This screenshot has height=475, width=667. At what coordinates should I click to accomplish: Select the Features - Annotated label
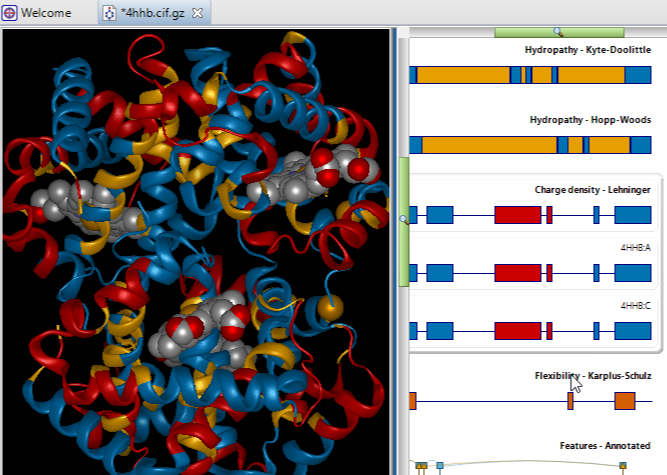[605, 446]
